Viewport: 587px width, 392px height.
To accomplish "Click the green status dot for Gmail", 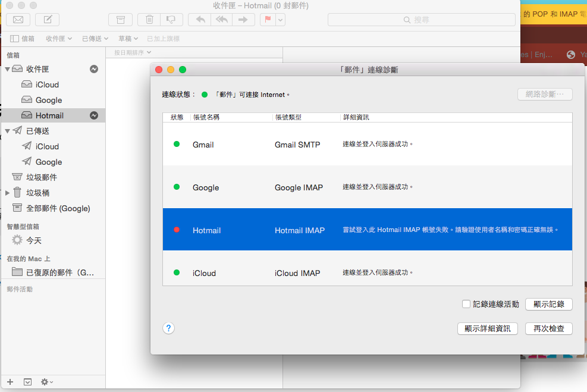I will tap(177, 144).
